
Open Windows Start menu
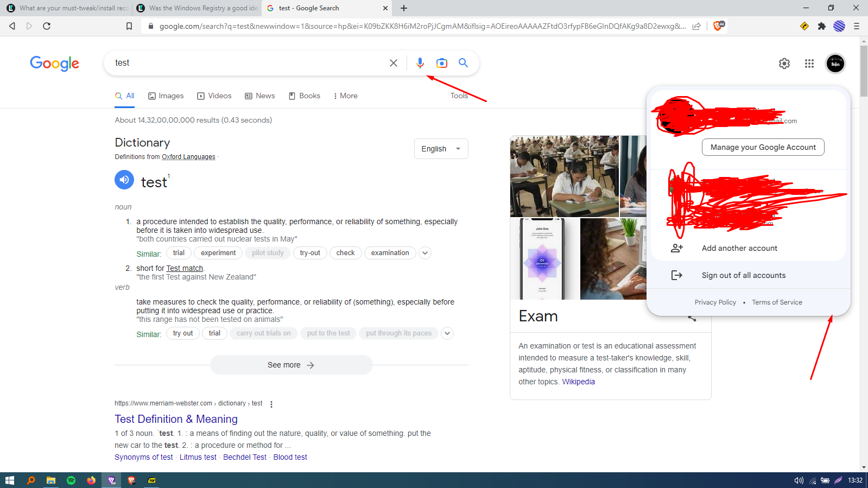9,480
